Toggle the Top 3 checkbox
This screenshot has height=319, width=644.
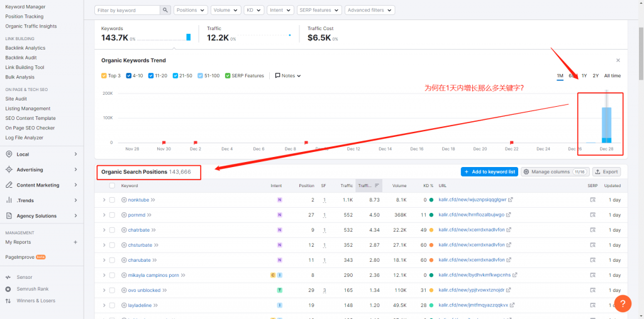(104, 75)
